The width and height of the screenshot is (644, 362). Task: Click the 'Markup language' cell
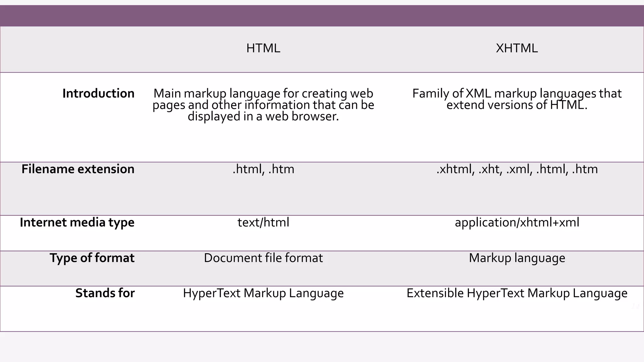[x=517, y=258]
